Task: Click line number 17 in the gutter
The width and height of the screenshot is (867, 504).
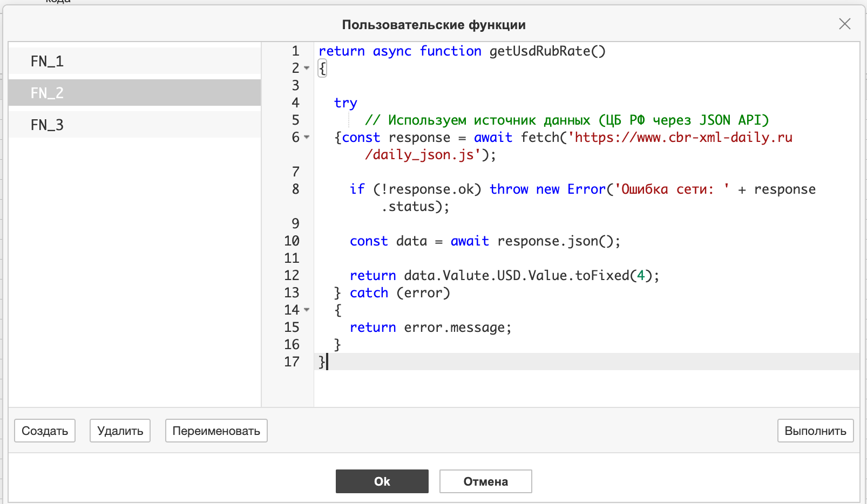Action: [292, 362]
